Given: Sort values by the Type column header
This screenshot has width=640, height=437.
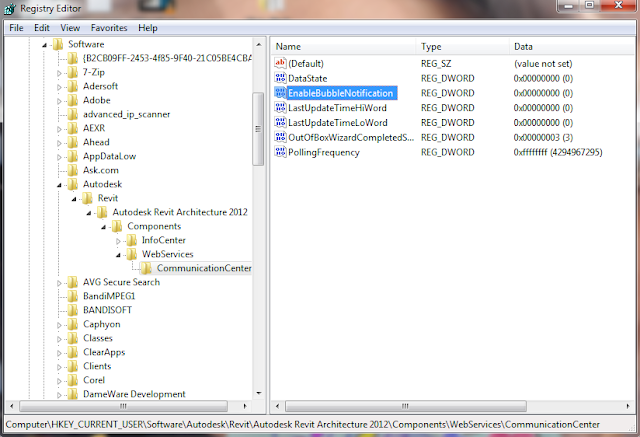Looking at the screenshot, I should click(463, 47).
